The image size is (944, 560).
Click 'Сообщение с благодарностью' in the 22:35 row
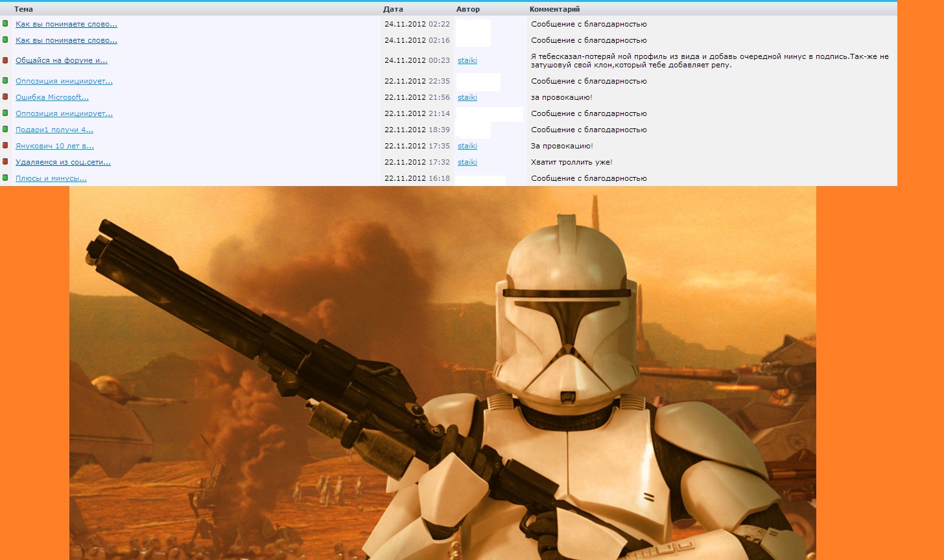click(x=589, y=81)
